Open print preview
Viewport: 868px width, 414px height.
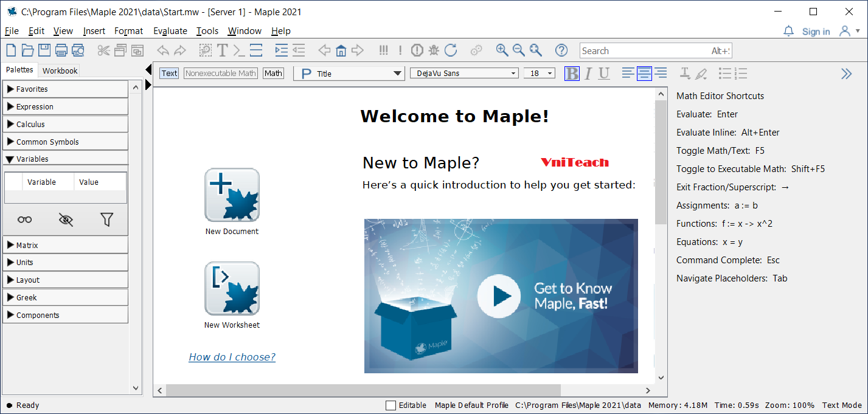[78, 50]
